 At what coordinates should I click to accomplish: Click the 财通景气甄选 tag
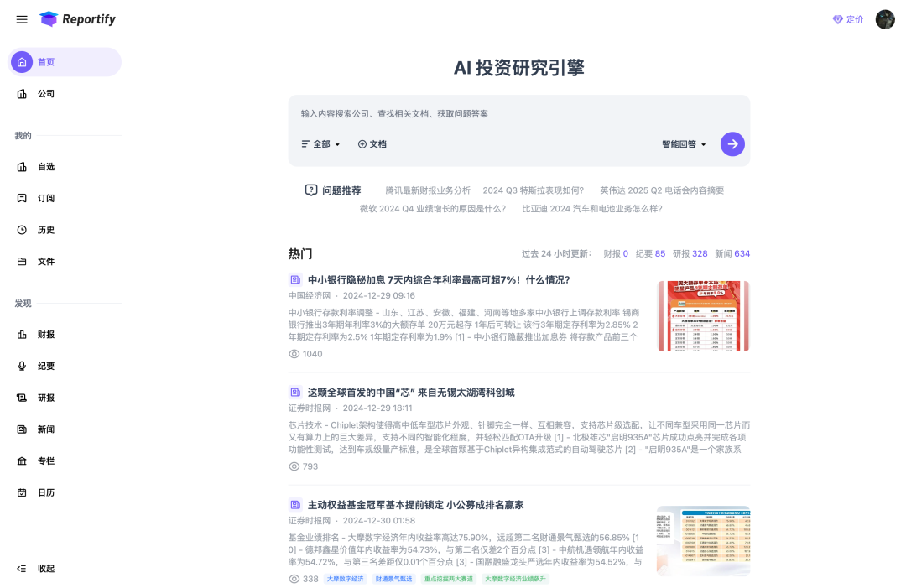click(x=393, y=579)
